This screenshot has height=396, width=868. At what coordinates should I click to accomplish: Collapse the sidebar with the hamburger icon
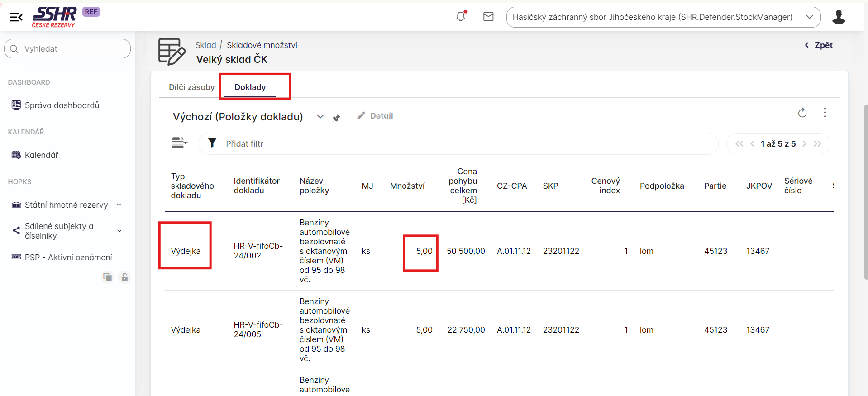(x=16, y=17)
